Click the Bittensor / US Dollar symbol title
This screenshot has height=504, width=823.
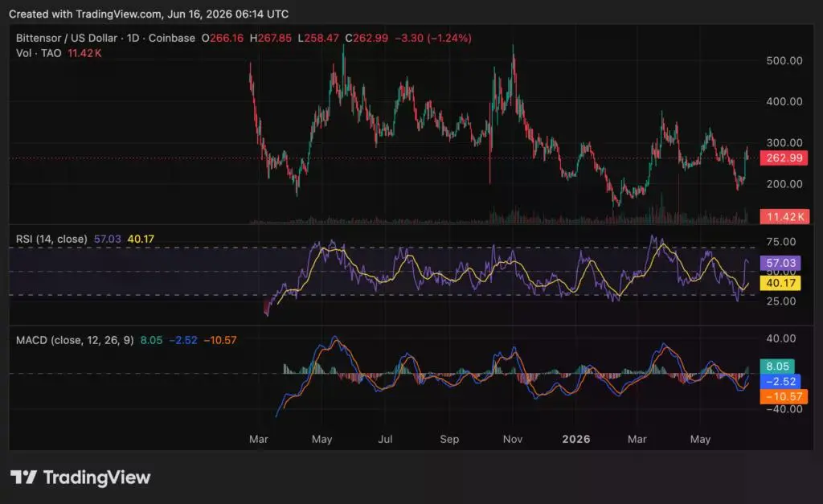[x=67, y=38]
